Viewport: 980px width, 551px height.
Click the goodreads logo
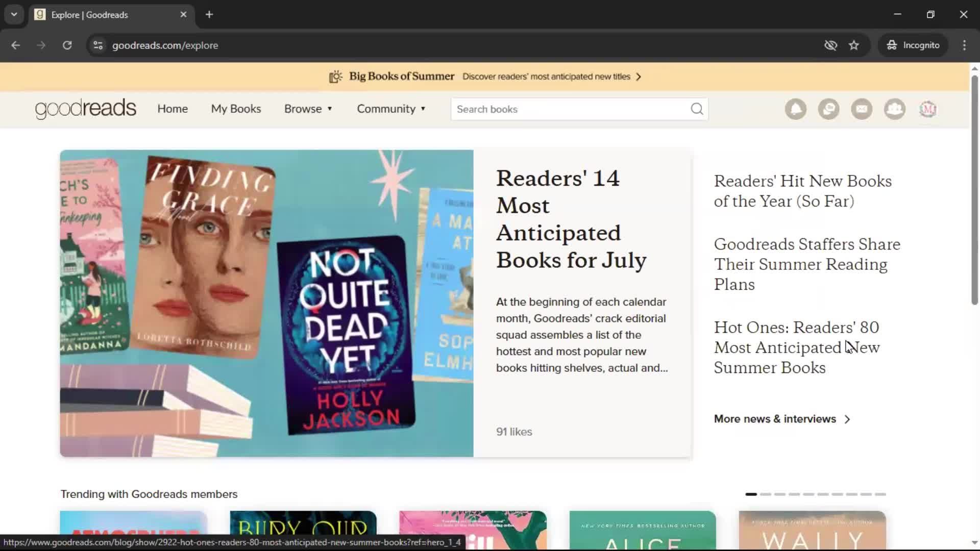coord(86,109)
